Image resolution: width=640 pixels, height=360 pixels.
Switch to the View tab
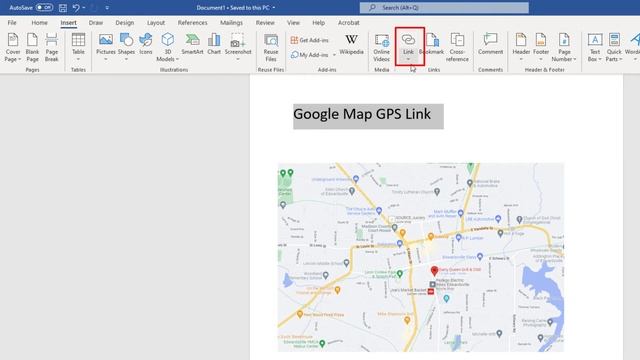point(293,23)
